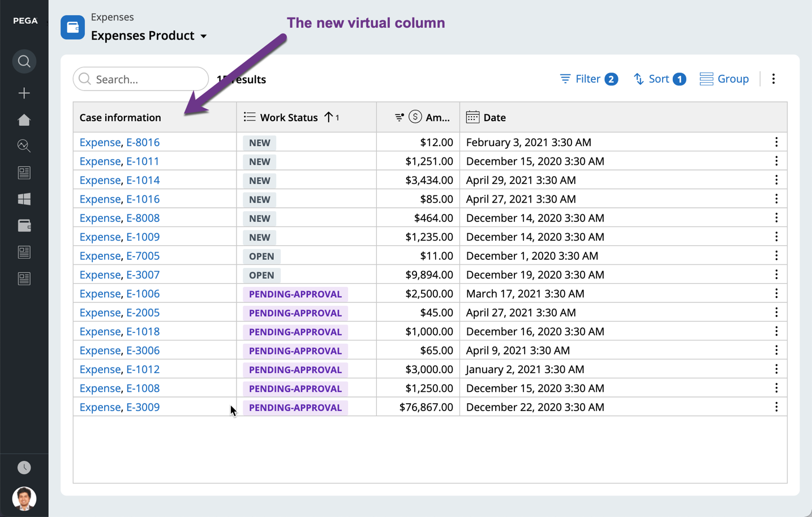Open case link Expense, E-3006
The image size is (812, 517).
[x=119, y=351]
